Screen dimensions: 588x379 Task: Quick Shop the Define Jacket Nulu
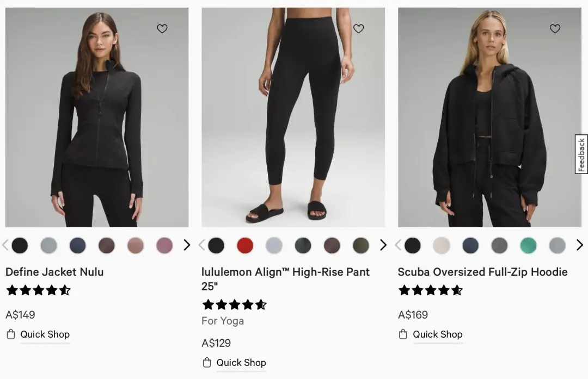(45, 334)
